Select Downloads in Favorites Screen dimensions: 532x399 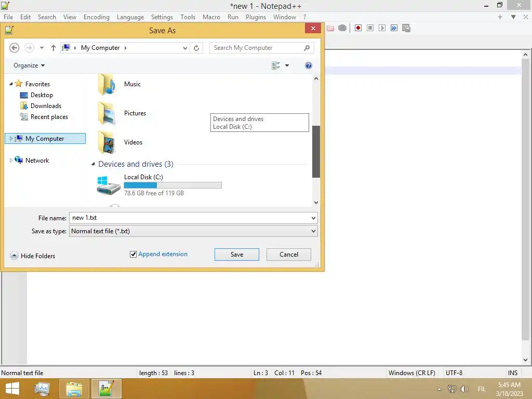[x=41, y=106]
